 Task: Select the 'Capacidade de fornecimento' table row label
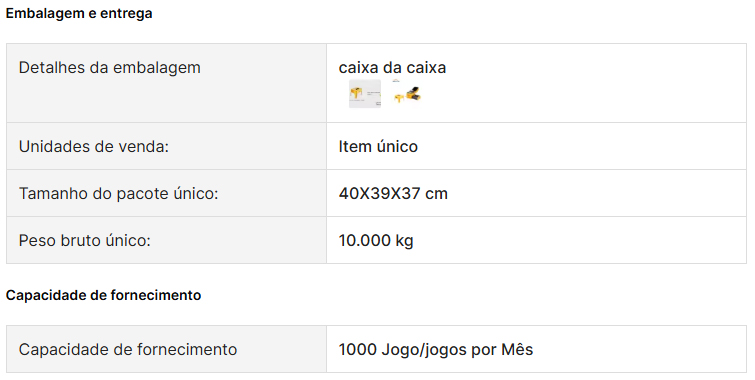pyautogui.click(x=128, y=349)
